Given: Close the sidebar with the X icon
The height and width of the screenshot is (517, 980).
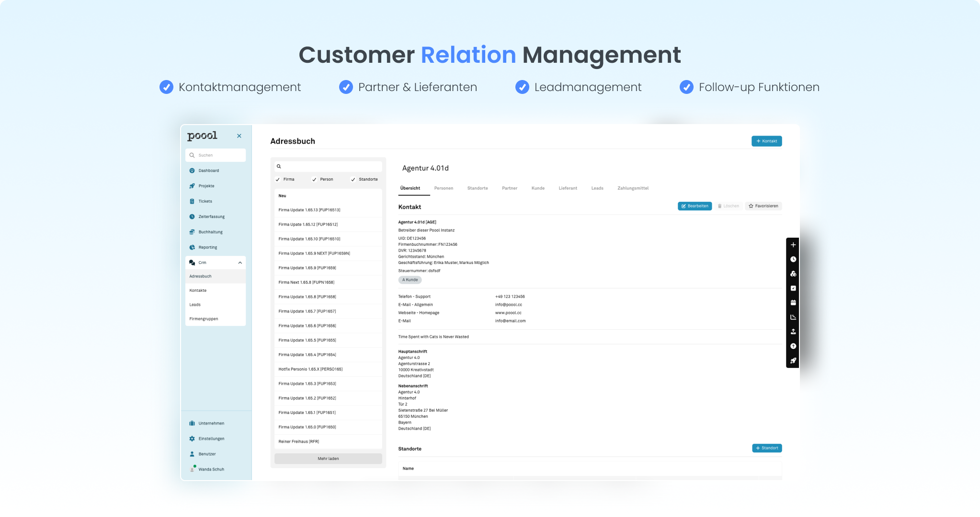Looking at the screenshot, I should click(x=239, y=136).
